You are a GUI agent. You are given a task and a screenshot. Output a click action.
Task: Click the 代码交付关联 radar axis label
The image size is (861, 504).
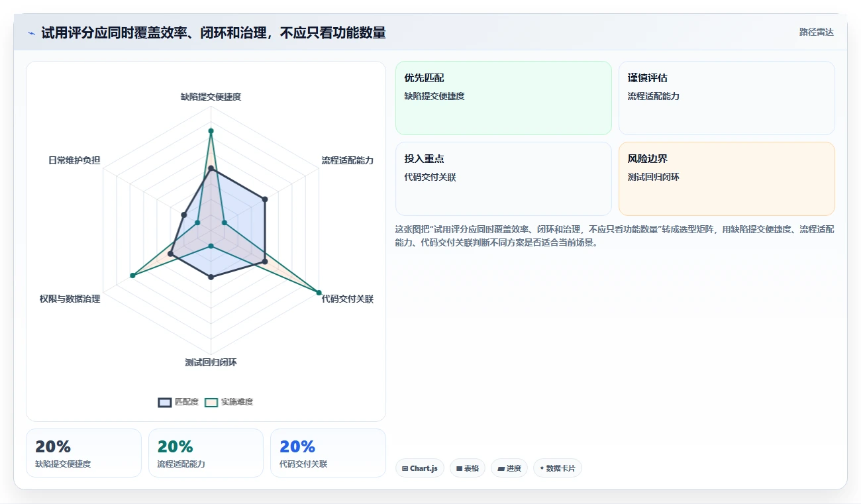(348, 299)
